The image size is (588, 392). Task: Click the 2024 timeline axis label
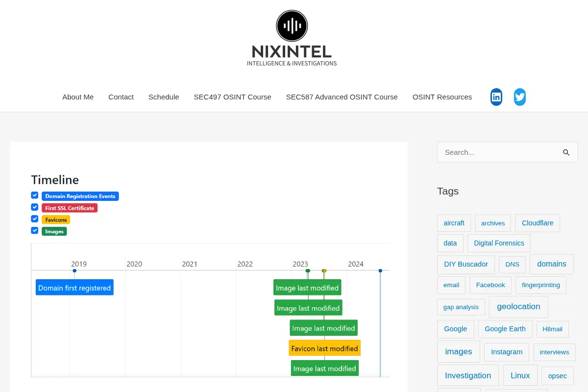click(356, 264)
